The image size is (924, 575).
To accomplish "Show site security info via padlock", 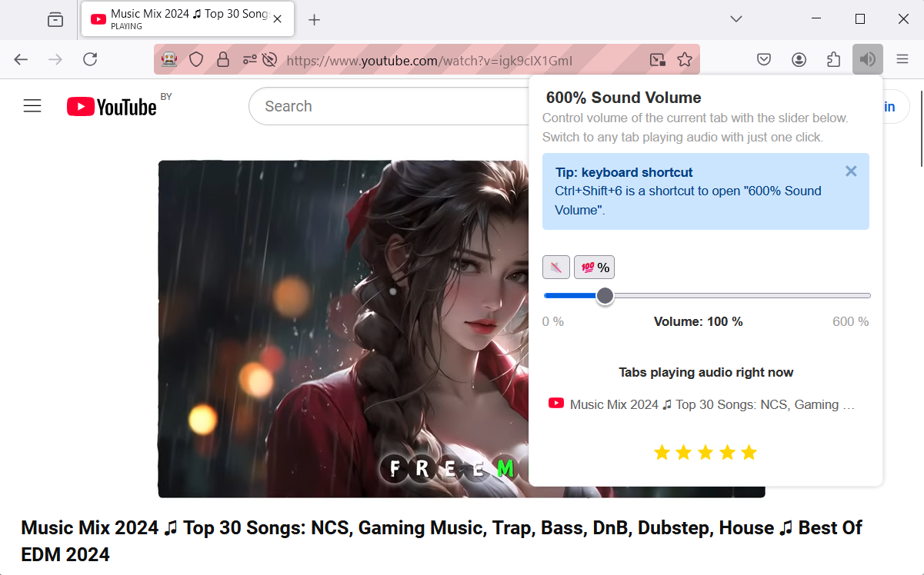I will click(223, 59).
